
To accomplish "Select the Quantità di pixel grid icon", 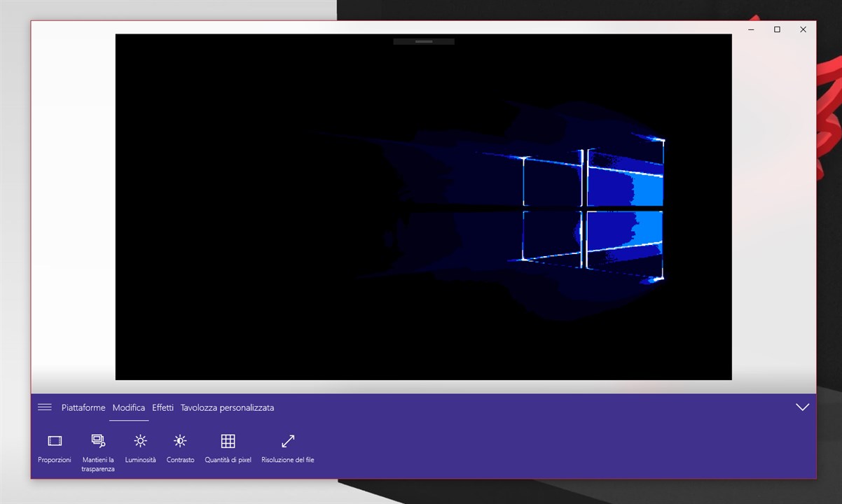I will 228,441.
